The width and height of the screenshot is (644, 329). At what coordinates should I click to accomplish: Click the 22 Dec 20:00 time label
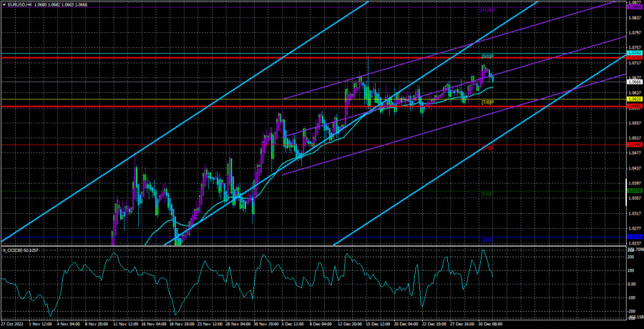click(x=435, y=325)
